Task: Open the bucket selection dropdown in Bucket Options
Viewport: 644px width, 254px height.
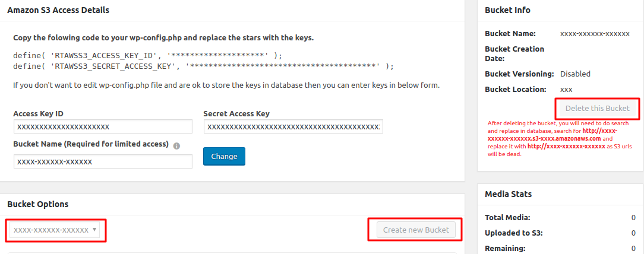Action: [56, 230]
